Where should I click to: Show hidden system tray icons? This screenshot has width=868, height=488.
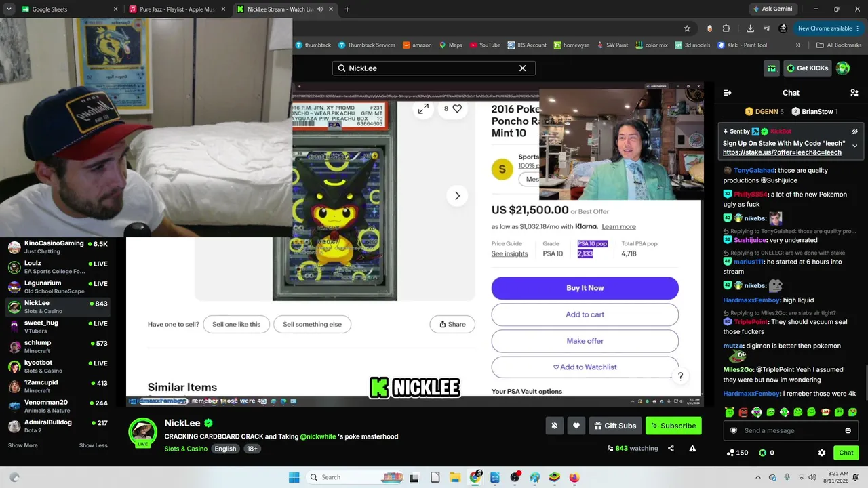coord(758,477)
